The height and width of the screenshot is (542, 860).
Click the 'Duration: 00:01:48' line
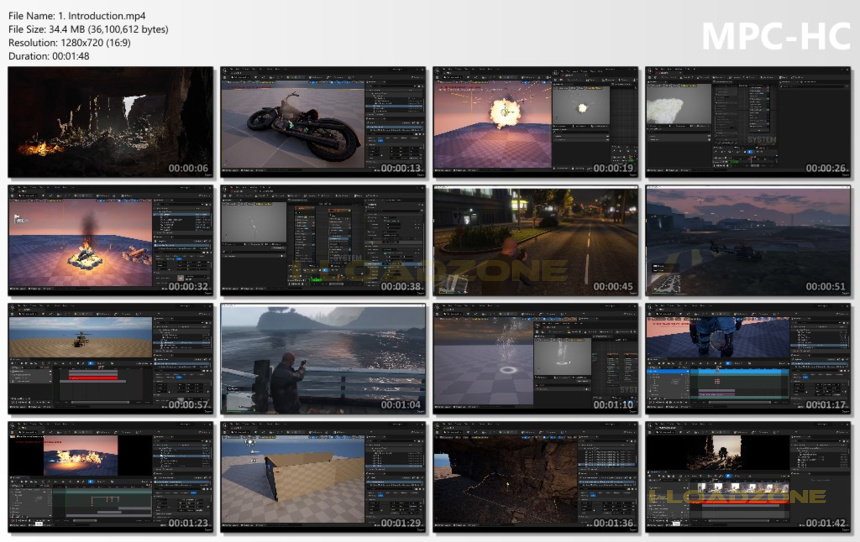pos(49,56)
